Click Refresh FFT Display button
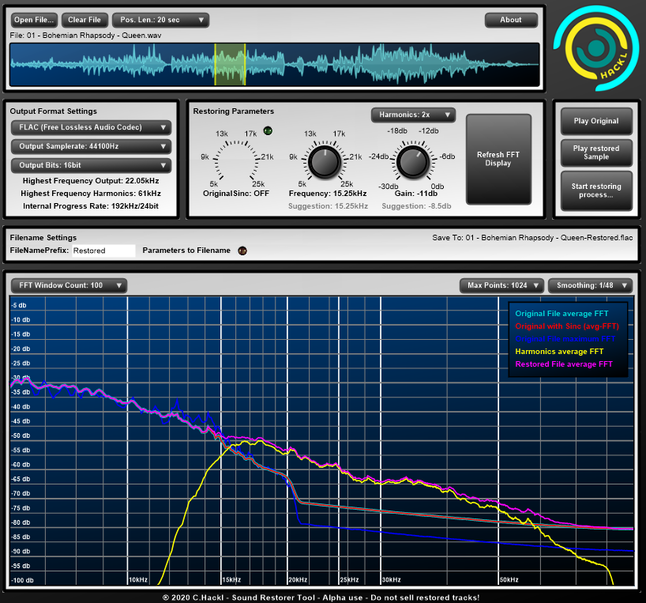 click(x=498, y=160)
